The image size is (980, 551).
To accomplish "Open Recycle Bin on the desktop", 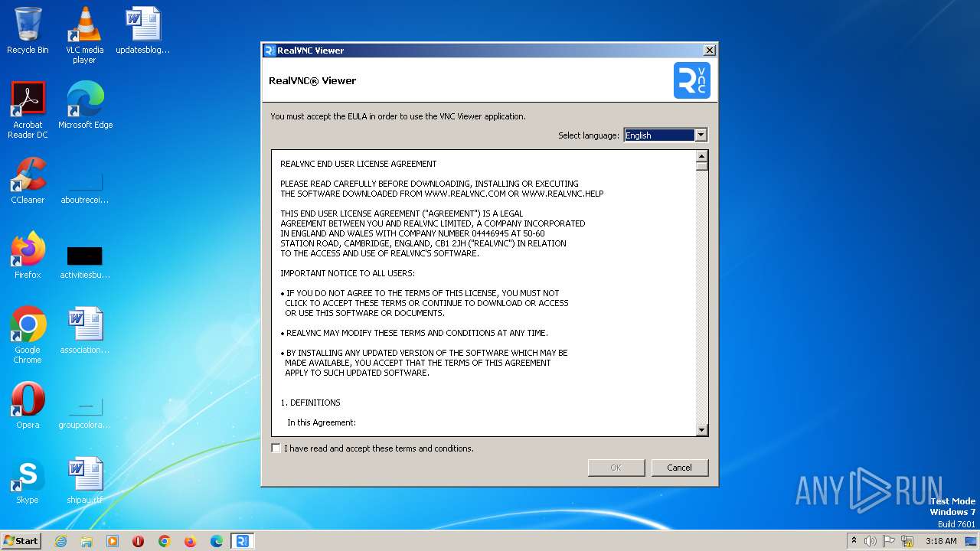I will pyautogui.click(x=28, y=31).
